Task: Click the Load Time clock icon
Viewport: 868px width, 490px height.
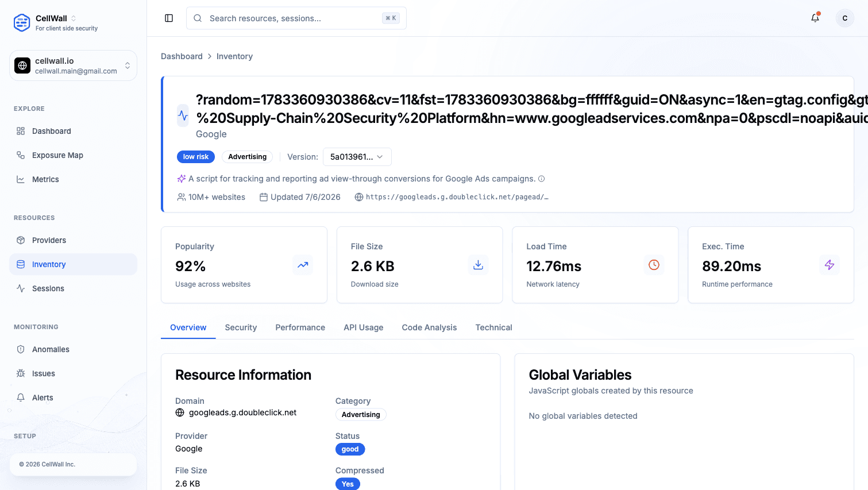Action: [x=654, y=265]
